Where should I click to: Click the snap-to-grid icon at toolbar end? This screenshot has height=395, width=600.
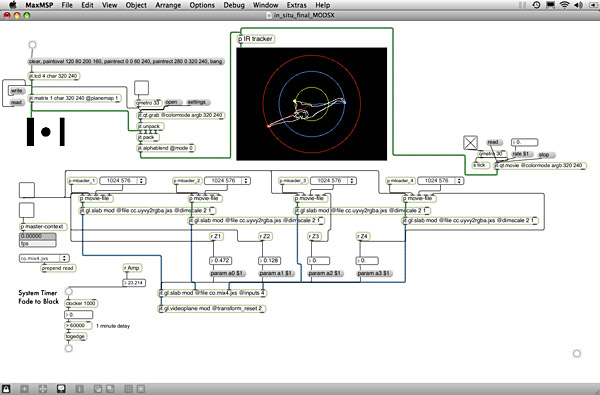pos(141,389)
